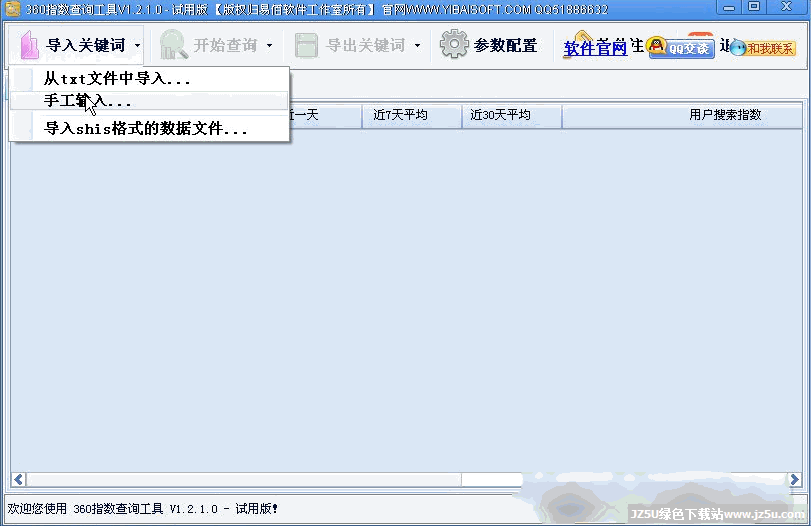
Task: Click the horizontal scrollbar thumb
Action: (244, 479)
